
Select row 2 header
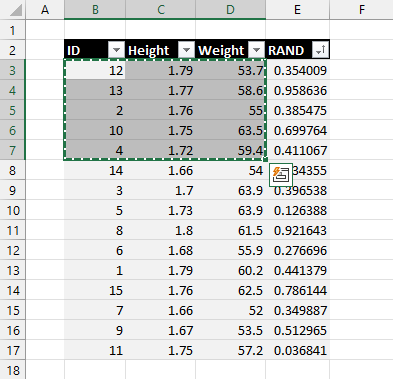click(x=13, y=50)
